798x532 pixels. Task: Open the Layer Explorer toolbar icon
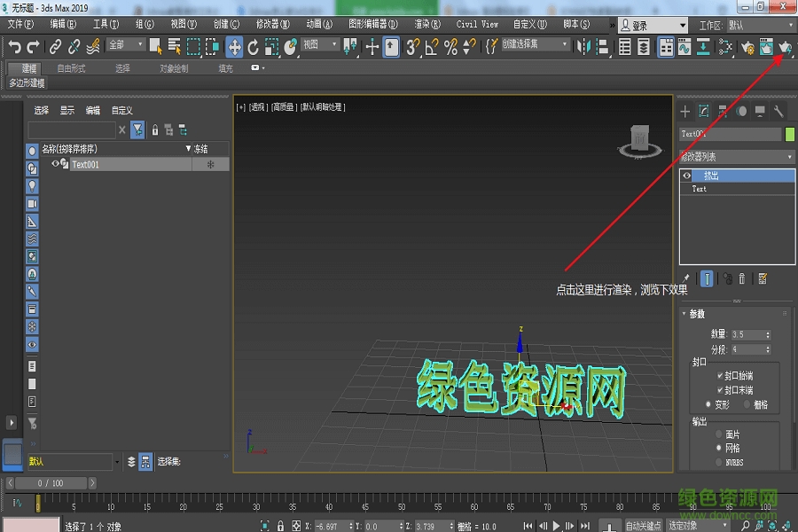(644, 48)
